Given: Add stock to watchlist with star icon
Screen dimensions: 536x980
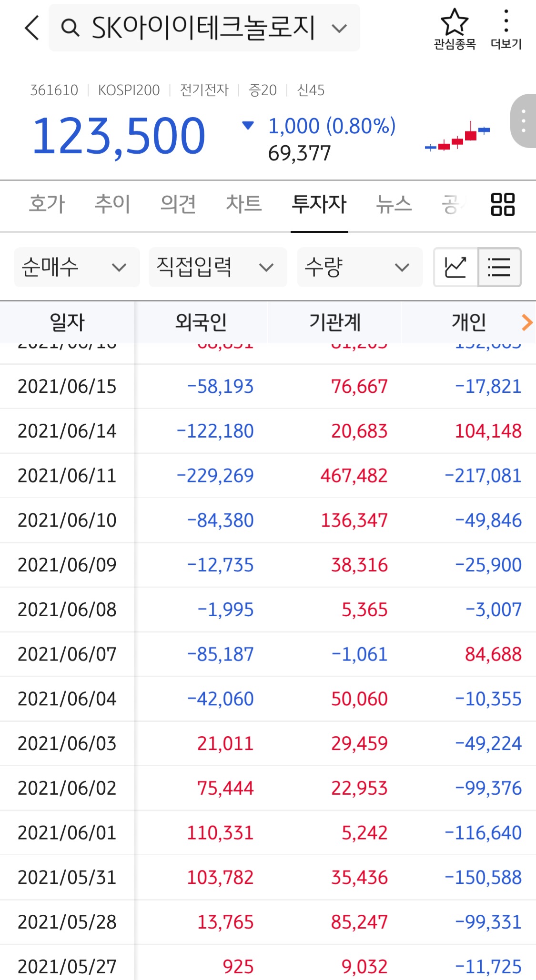Looking at the screenshot, I should coord(455,29).
